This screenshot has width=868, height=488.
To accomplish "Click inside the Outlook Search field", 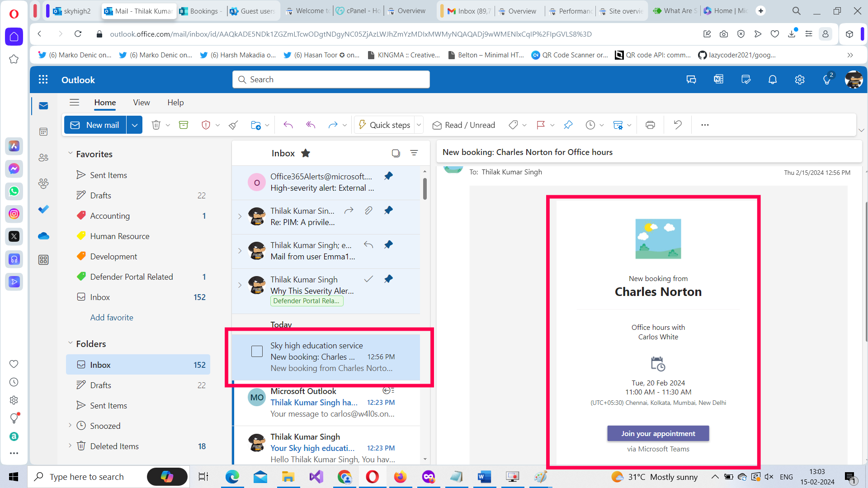I will (330, 79).
